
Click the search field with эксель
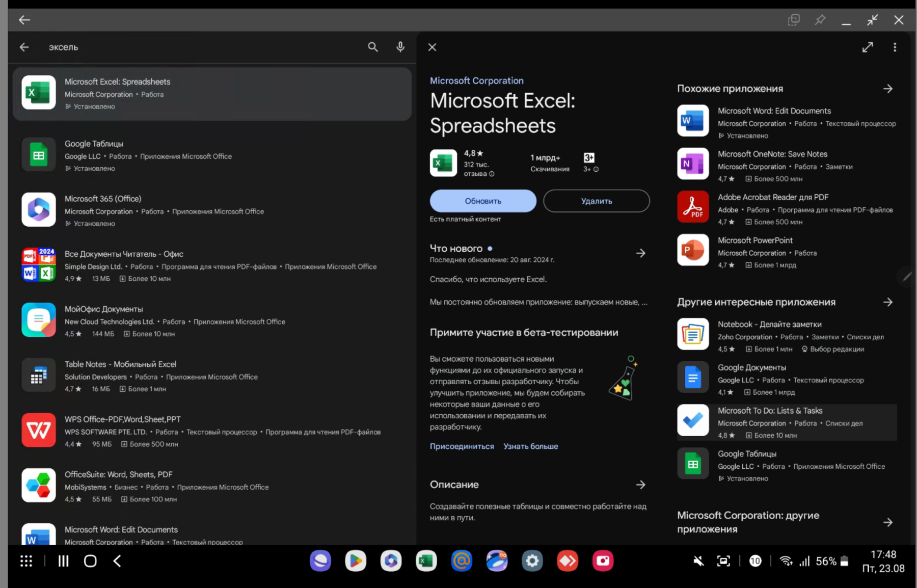pos(204,47)
